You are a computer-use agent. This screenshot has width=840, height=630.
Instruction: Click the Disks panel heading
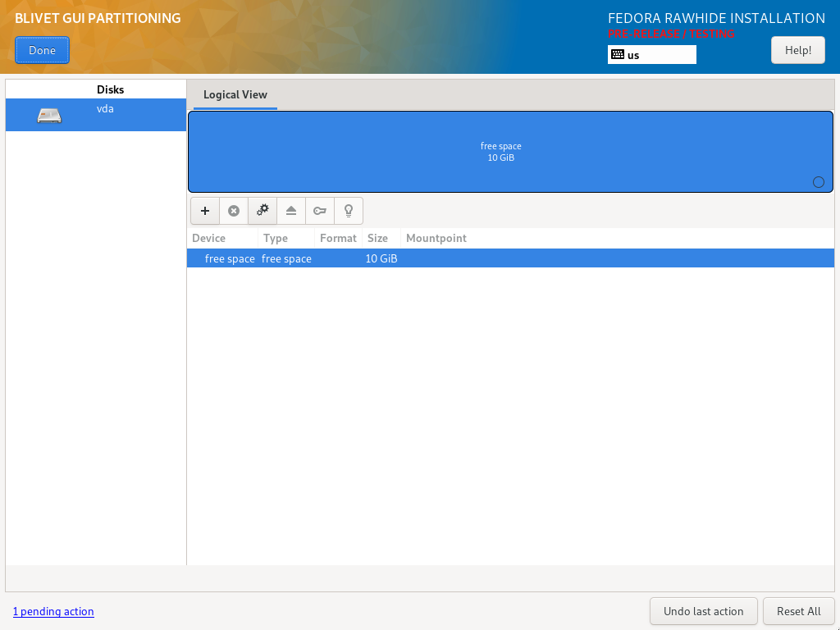[111, 89]
